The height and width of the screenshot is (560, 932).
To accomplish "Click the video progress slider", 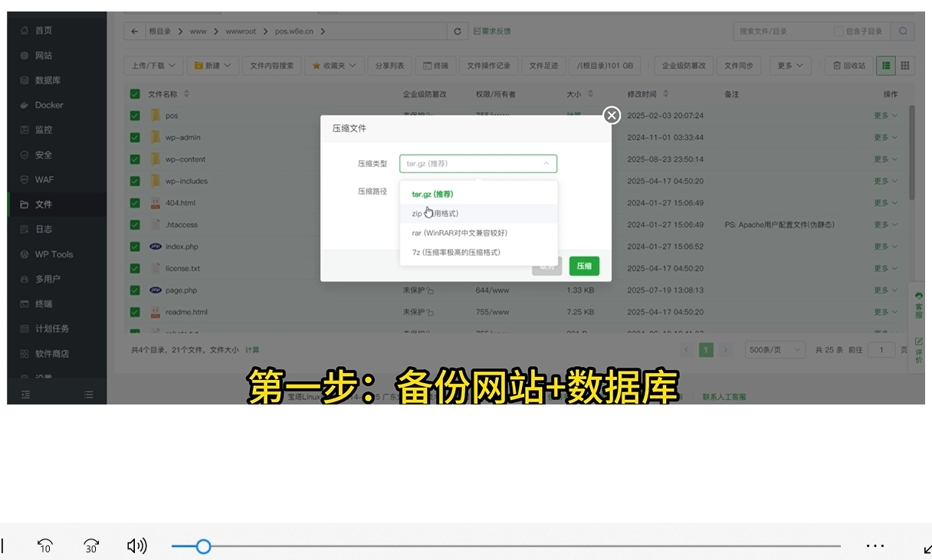I will pyautogui.click(x=506, y=546).
